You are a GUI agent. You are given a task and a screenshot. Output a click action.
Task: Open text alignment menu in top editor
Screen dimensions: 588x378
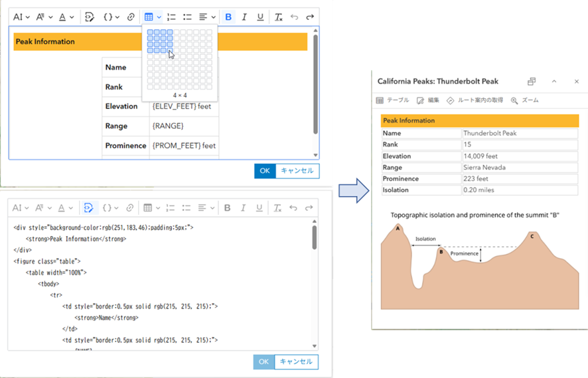(207, 17)
